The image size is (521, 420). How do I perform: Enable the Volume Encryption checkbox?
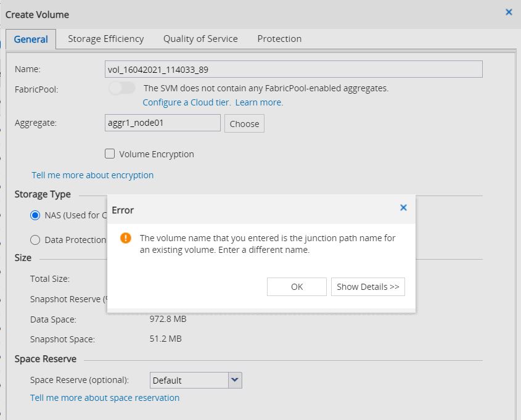110,154
